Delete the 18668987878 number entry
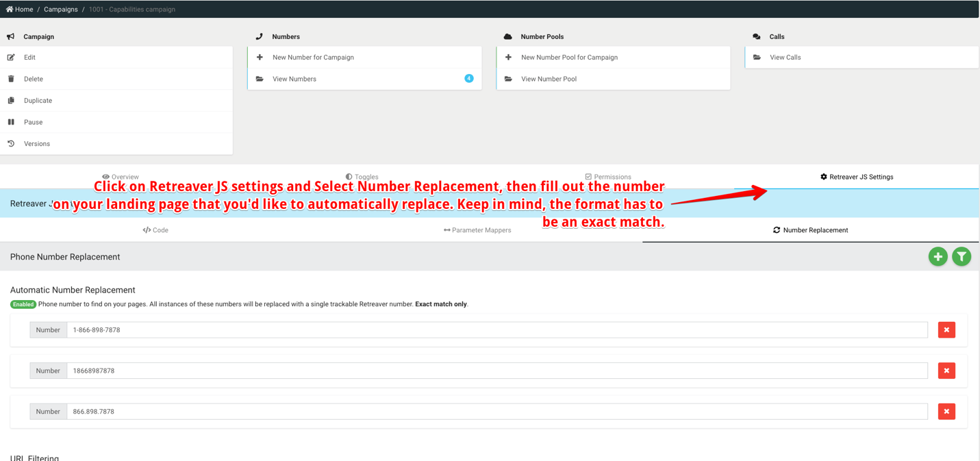 tap(946, 371)
